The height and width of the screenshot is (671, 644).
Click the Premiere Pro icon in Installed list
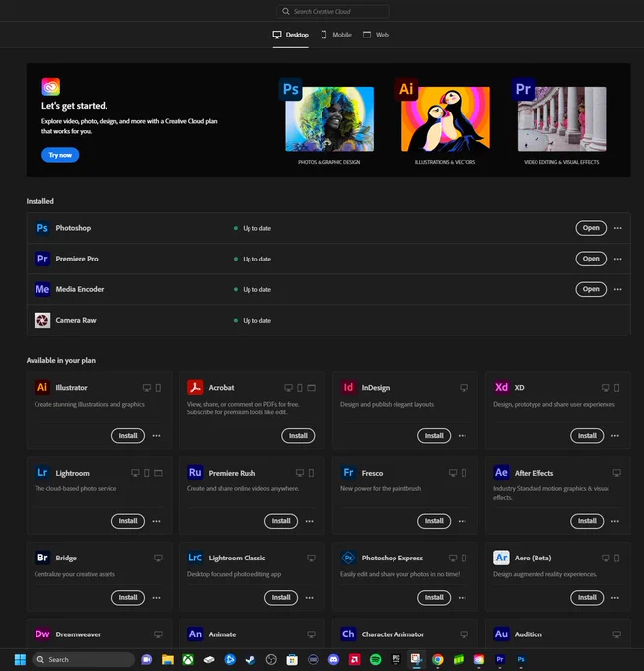[x=42, y=259]
